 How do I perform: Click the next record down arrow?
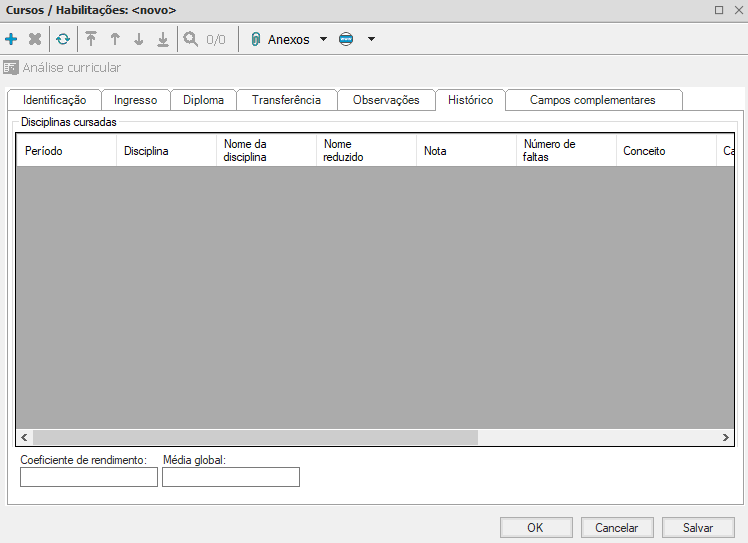click(139, 40)
